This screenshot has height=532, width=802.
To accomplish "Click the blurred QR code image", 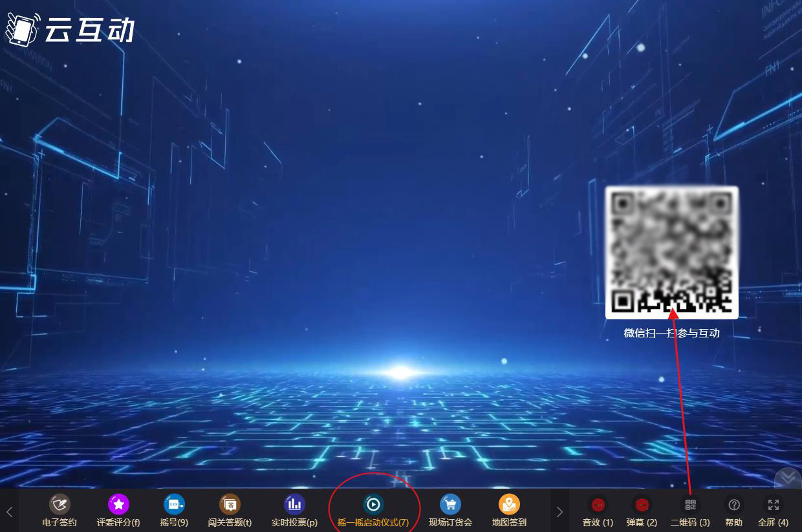I will point(671,252).
